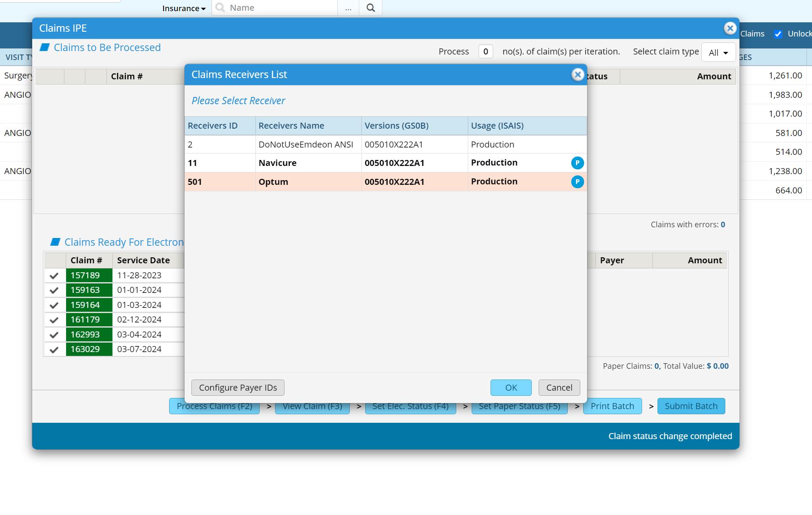The width and height of the screenshot is (812, 515).
Task: Click service date 01-03-2024
Action: (x=139, y=305)
